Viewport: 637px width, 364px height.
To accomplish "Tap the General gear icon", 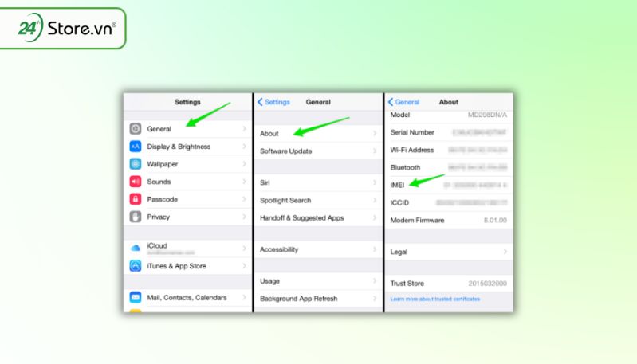I will point(136,129).
